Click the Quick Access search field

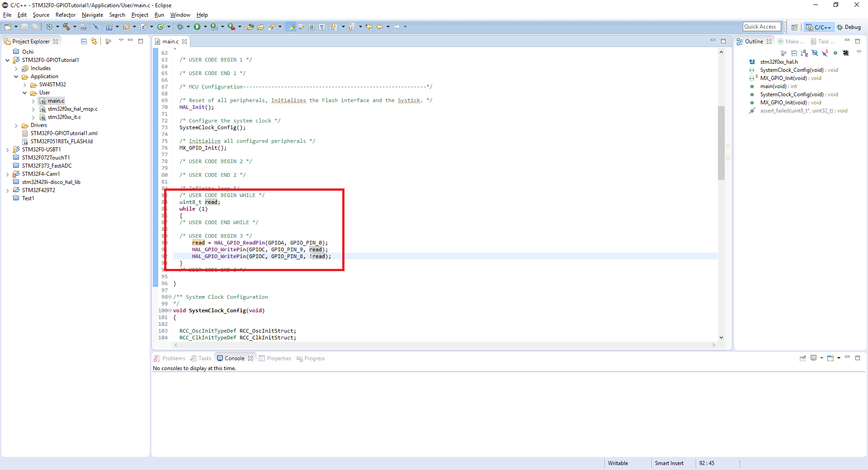coord(761,27)
